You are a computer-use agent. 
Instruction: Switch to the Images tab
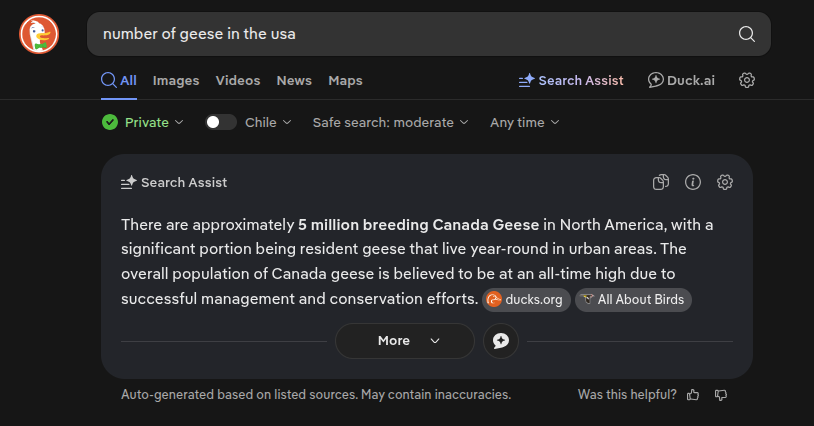tap(176, 80)
